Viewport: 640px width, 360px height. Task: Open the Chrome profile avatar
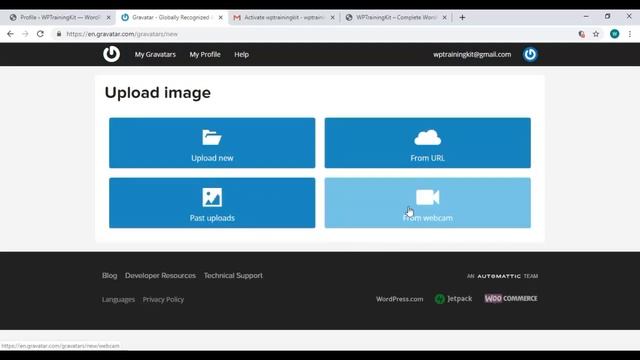[x=614, y=34]
